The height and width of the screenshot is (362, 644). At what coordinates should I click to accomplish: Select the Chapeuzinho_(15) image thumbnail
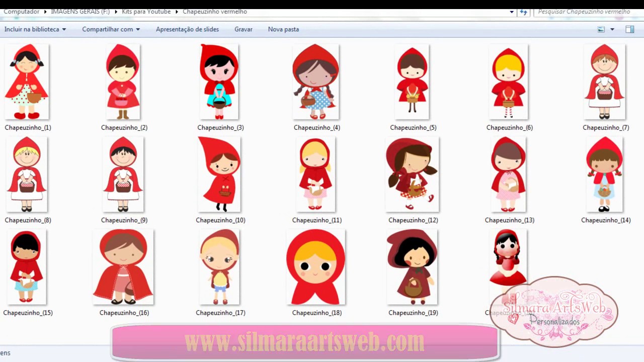(27, 267)
